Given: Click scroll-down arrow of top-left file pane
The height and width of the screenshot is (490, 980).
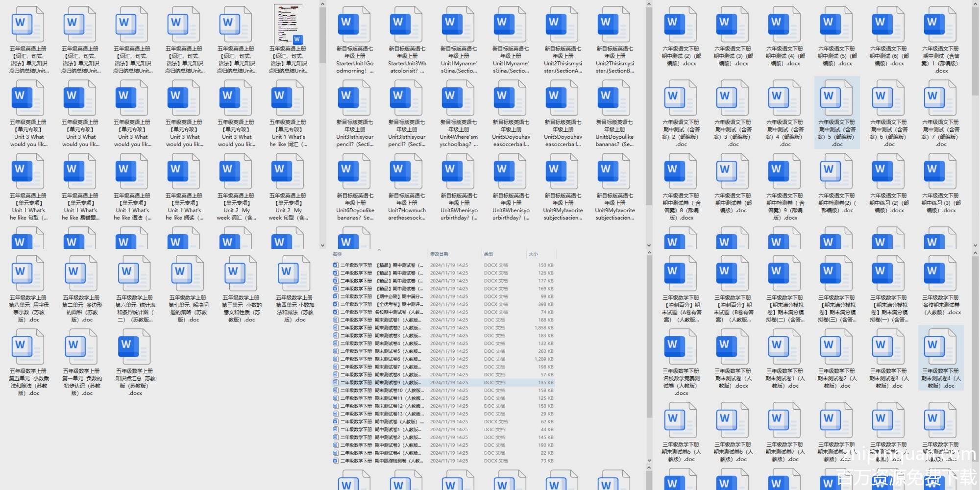Looking at the screenshot, I should [x=322, y=245].
